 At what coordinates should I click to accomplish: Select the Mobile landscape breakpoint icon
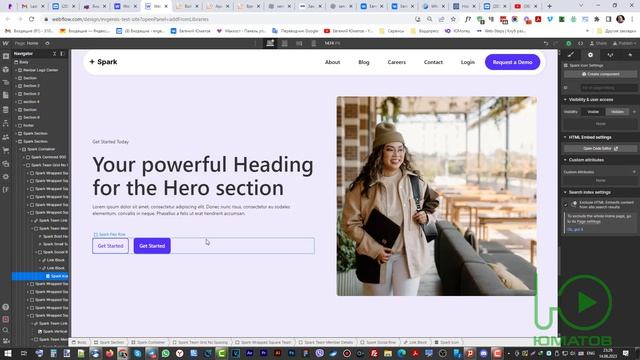point(299,43)
